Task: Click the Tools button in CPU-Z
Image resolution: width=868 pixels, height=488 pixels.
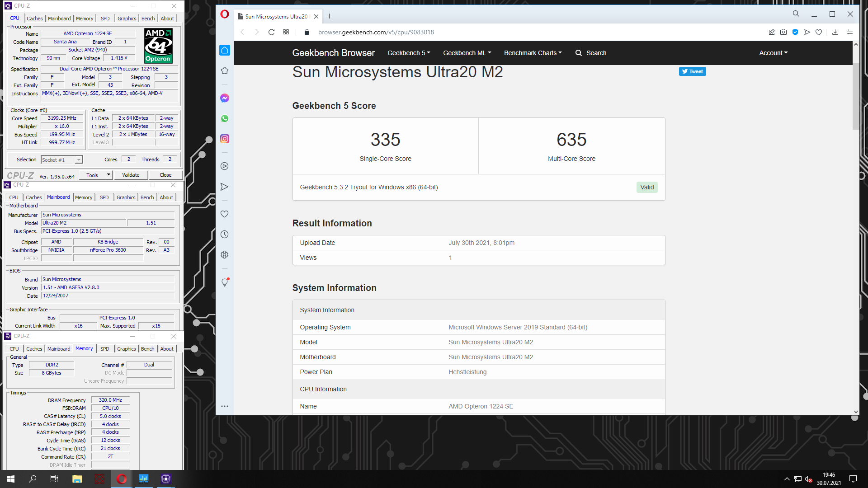Action: tap(92, 175)
